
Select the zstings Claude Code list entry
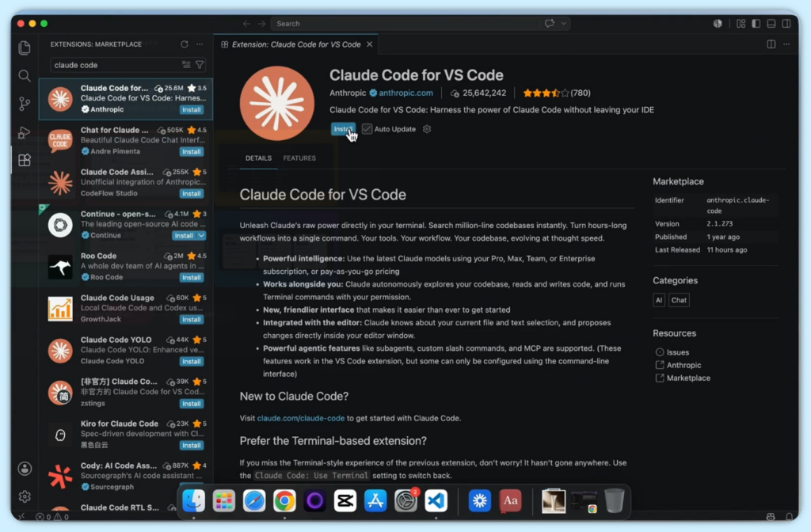(126, 392)
